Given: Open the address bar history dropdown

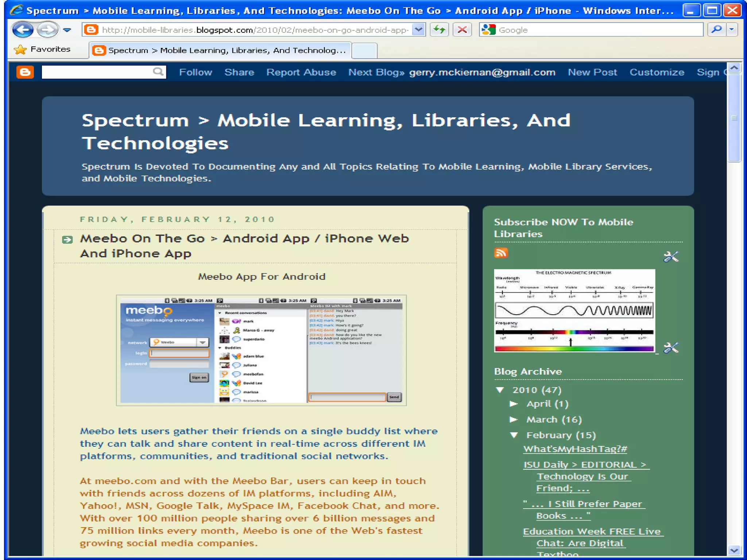Looking at the screenshot, I should click(x=419, y=30).
